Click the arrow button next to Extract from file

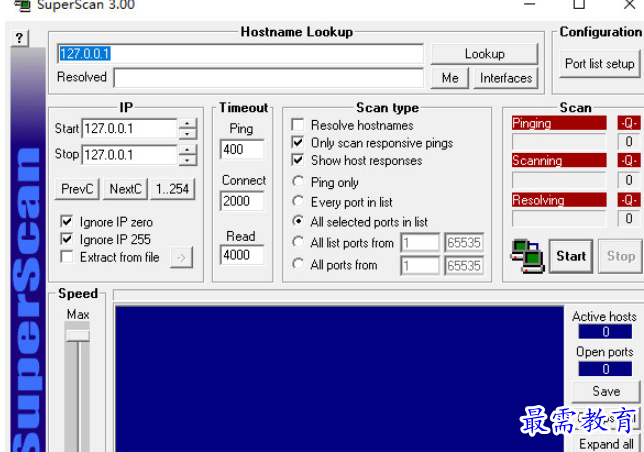180,257
